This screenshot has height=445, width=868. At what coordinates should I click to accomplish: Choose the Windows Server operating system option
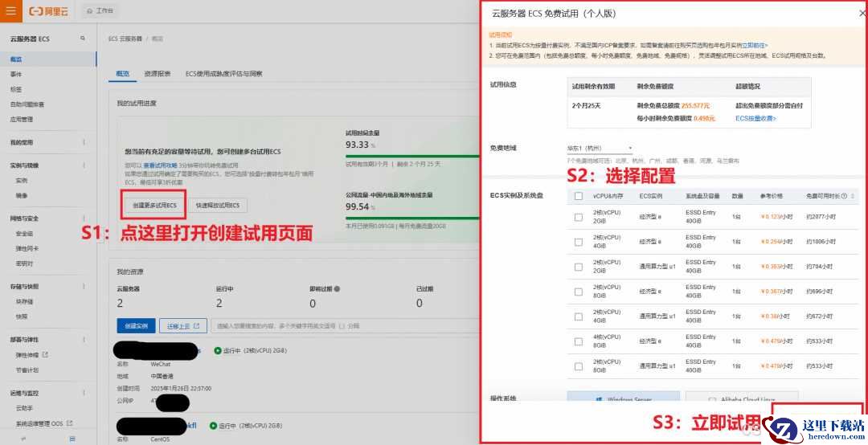[x=624, y=398]
